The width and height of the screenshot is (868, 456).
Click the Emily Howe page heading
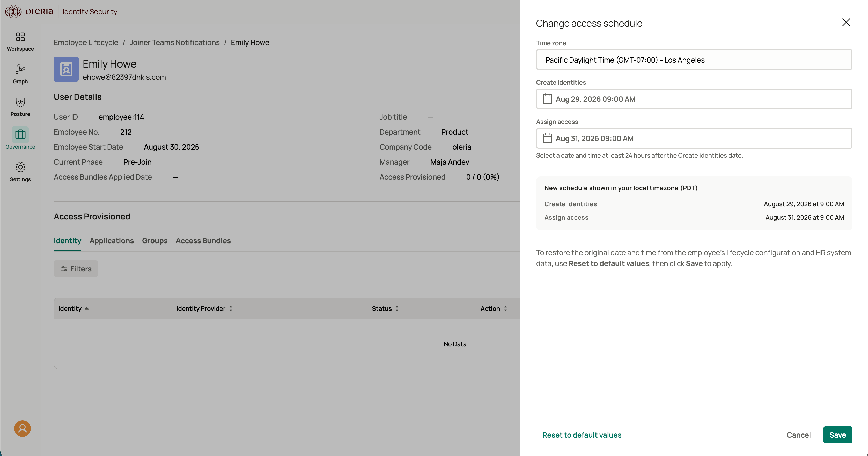[109, 64]
